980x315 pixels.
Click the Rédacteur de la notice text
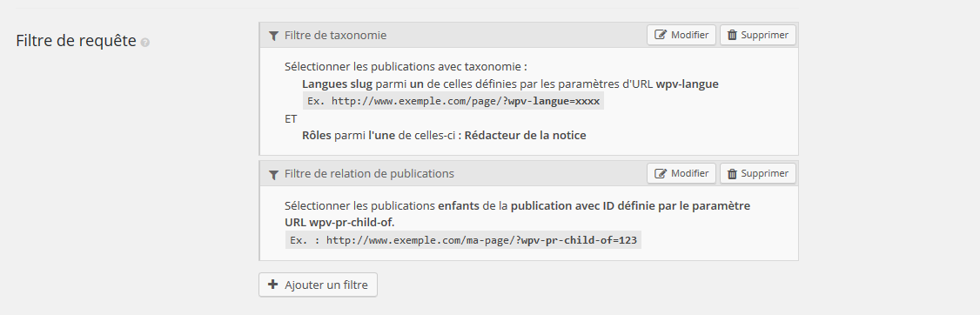tap(525, 135)
